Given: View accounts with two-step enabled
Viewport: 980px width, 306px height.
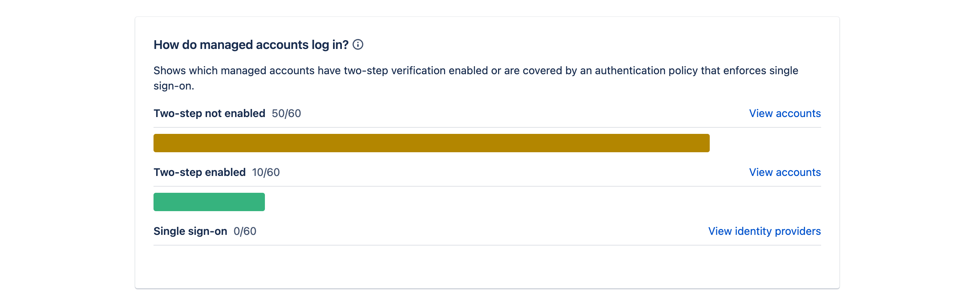Looking at the screenshot, I should click(785, 172).
